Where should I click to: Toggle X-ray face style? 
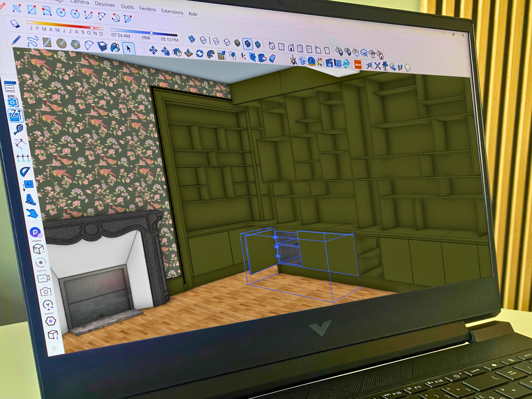click(x=191, y=39)
